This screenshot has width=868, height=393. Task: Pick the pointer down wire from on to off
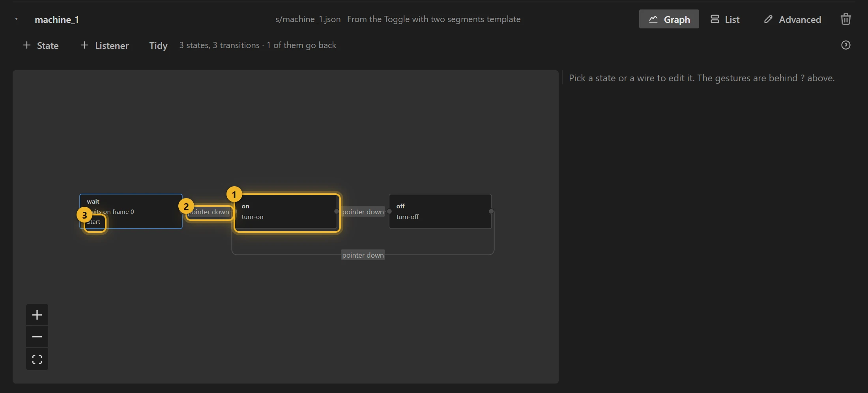click(363, 212)
